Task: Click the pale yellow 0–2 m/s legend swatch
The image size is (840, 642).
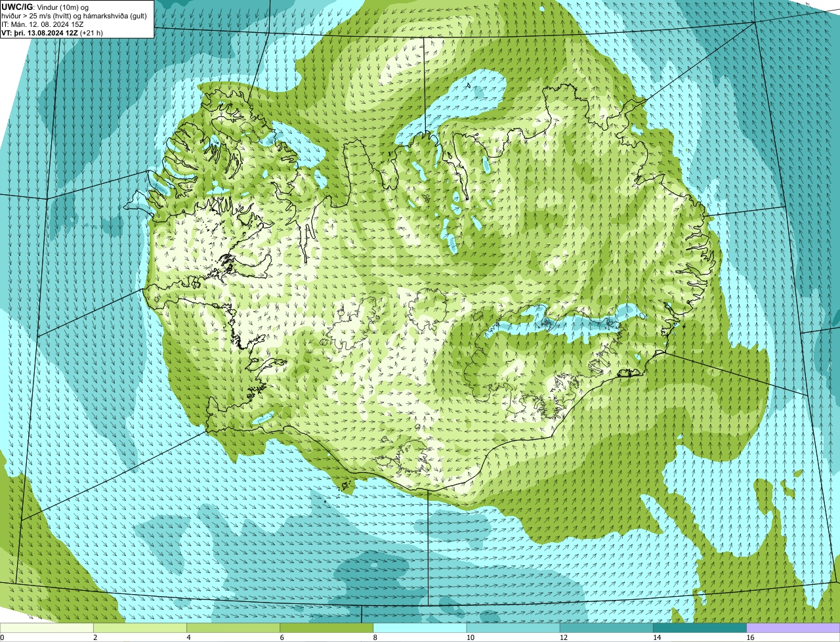Action: 47,628
